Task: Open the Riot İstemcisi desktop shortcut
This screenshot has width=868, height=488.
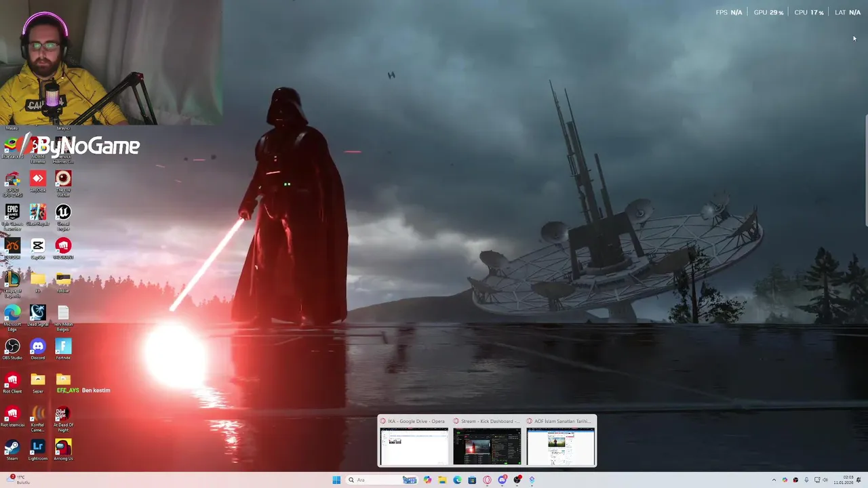Action: (x=12, y=417)
